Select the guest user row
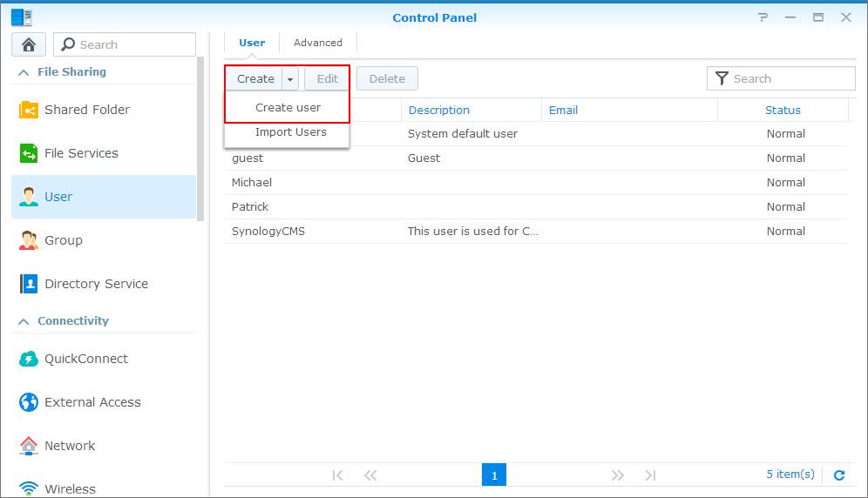868x498 pixels. point(536,158)
